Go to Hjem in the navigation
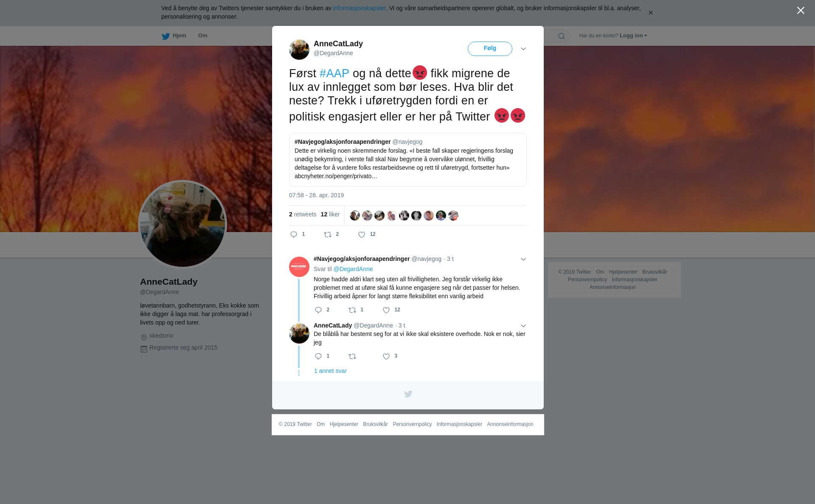The width and height of the screenshot is (815, 504). pyautogui.click(x=174, y=36)
